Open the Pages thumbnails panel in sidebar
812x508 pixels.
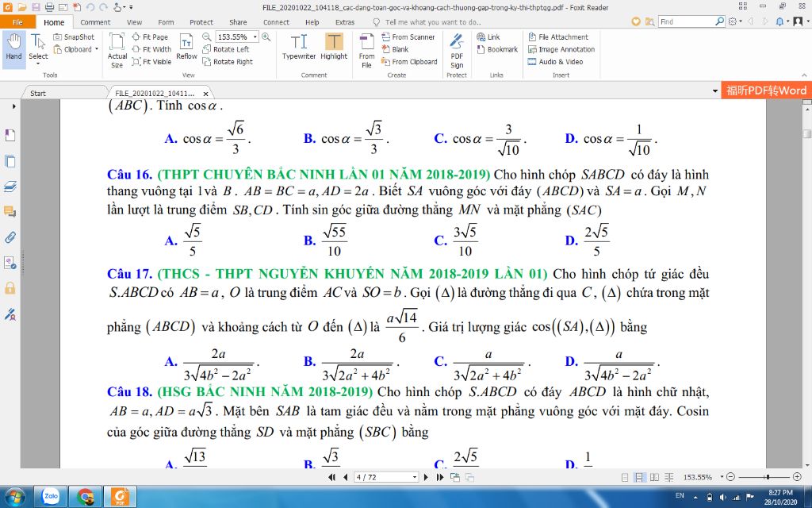(x=10, y=161)
